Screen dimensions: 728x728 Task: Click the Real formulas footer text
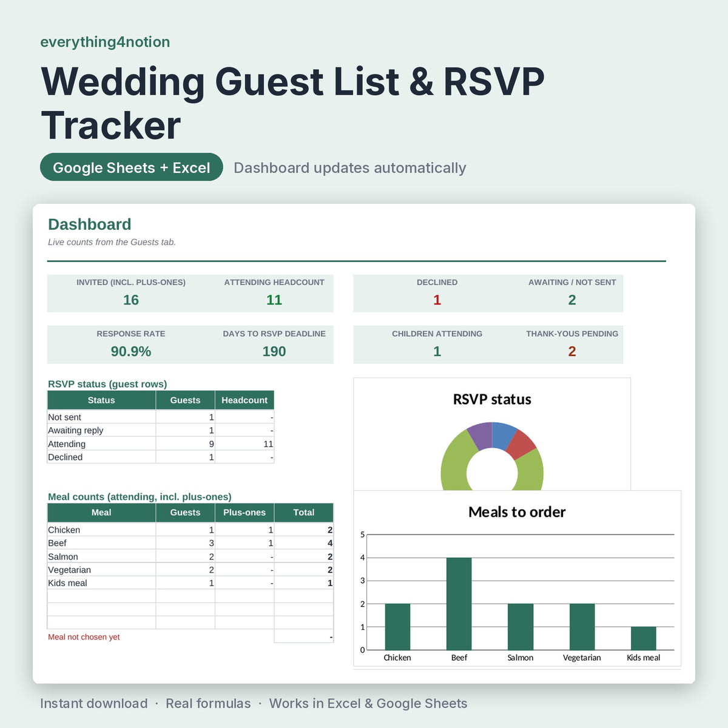tap(208, 704)
